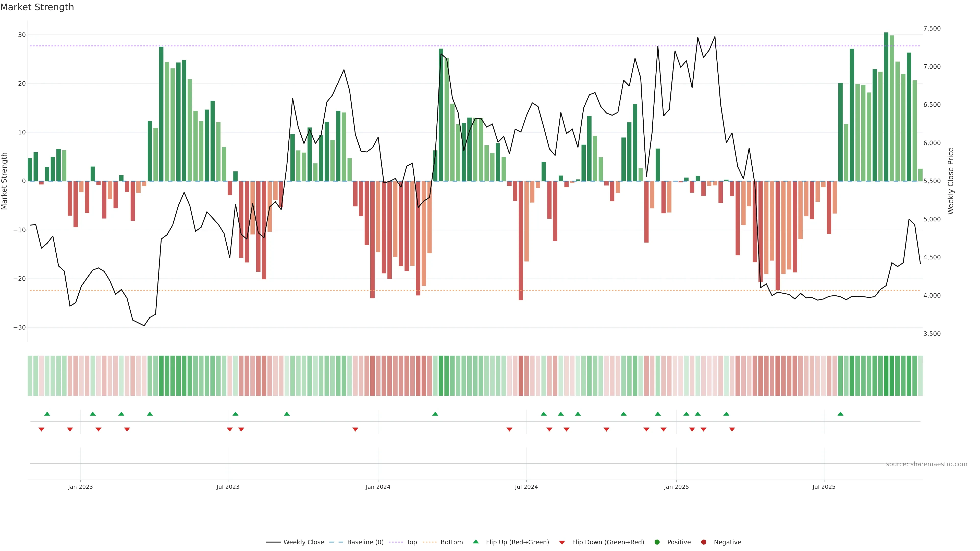Click the first green flip-up triangle marker
Image resolution: width=980 pixels, height=551 pixels.
(x=47, y=414)
